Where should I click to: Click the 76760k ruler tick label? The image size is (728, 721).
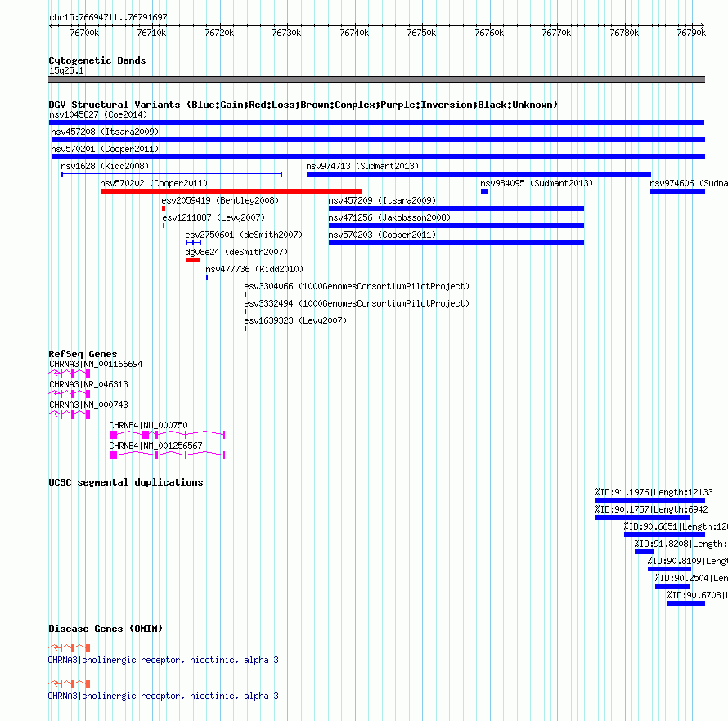[489, 33]
